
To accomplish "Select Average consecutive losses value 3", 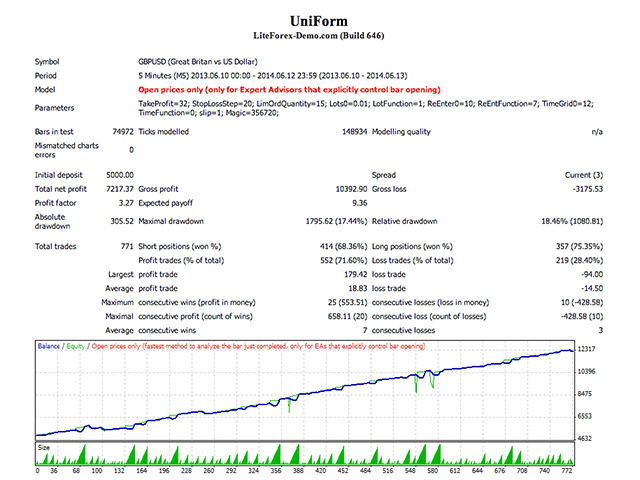I will click(x=600, y=330).
